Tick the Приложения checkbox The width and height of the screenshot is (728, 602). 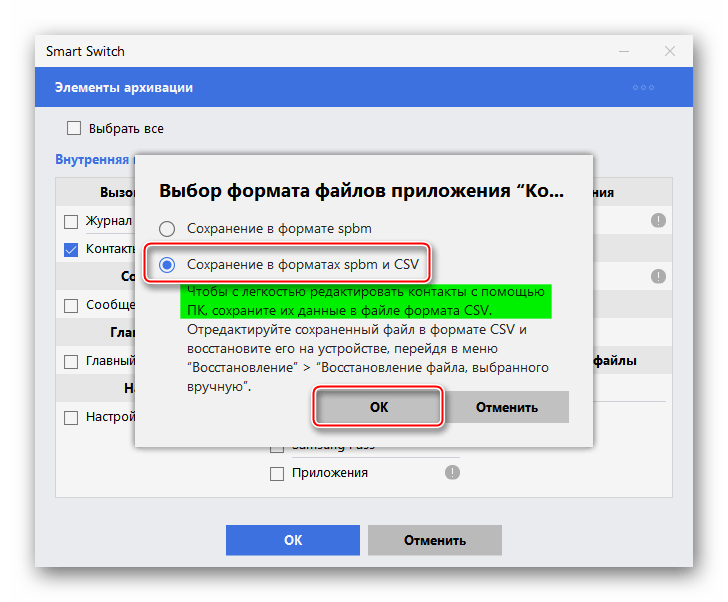[277, 474]
